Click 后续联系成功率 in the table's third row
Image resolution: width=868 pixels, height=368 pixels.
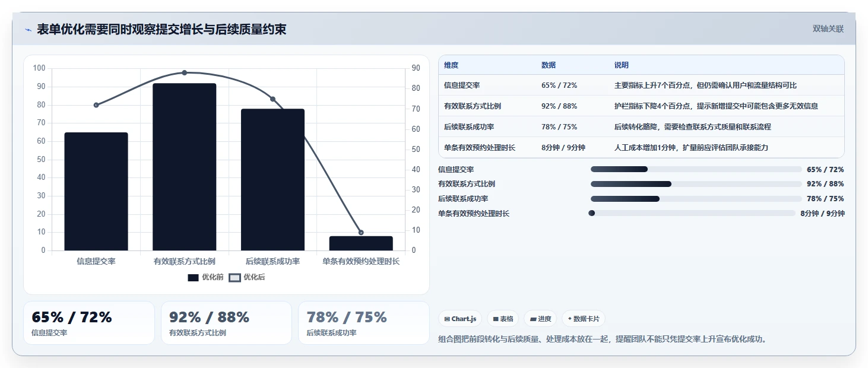pos(469,127)
